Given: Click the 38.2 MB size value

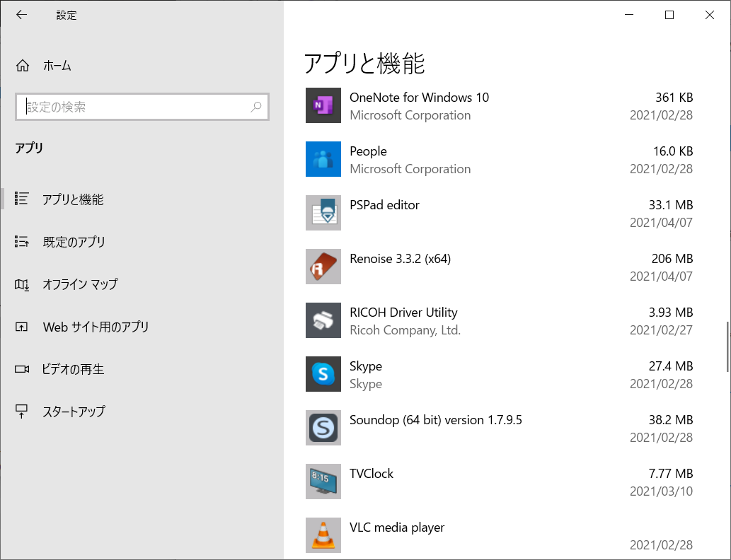Looking at the screenshot, I should coord(671,420).
